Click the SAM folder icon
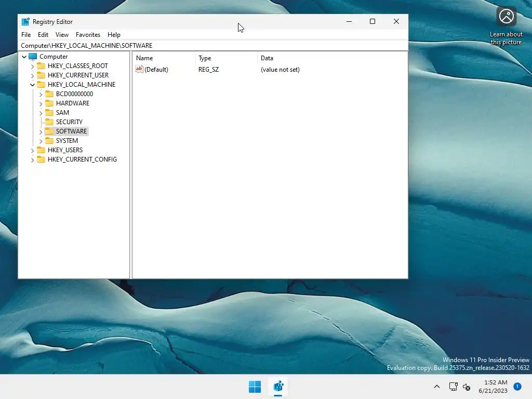532x399 pixels. pos(49,112)
